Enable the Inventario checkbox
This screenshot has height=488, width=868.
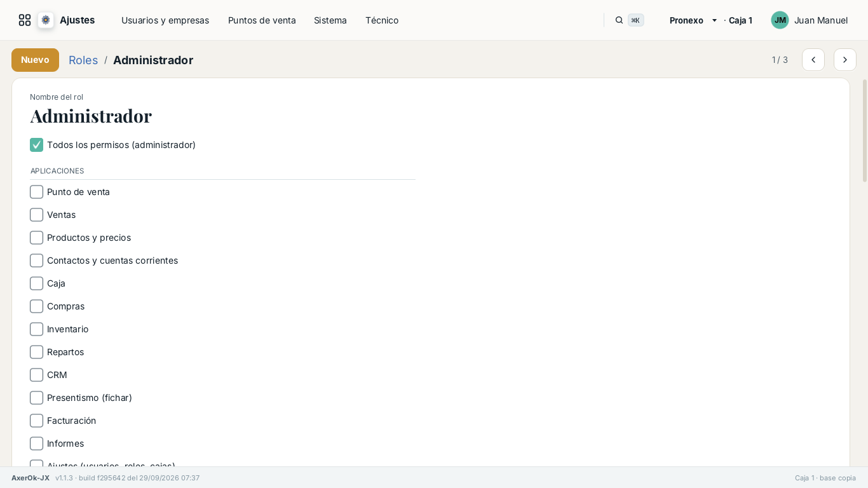(36, 329)
